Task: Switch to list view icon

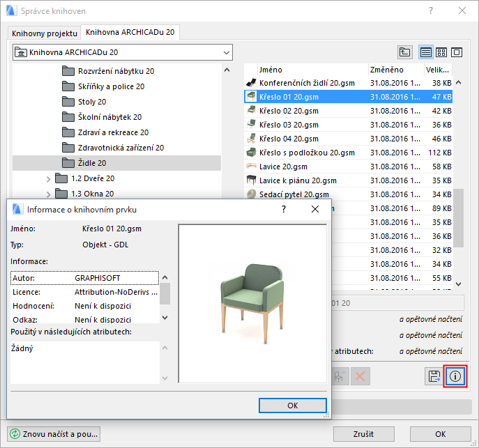Action: click(425, 52)
